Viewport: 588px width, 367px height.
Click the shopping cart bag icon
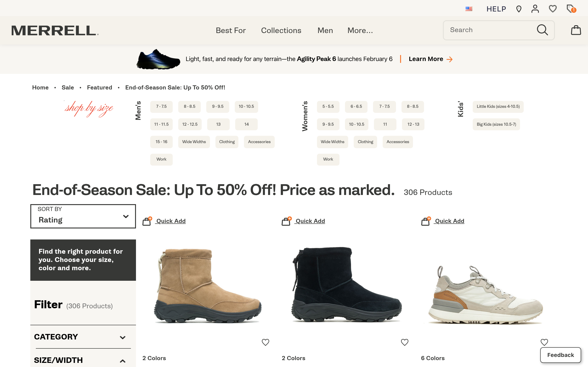tap(576, 30)
